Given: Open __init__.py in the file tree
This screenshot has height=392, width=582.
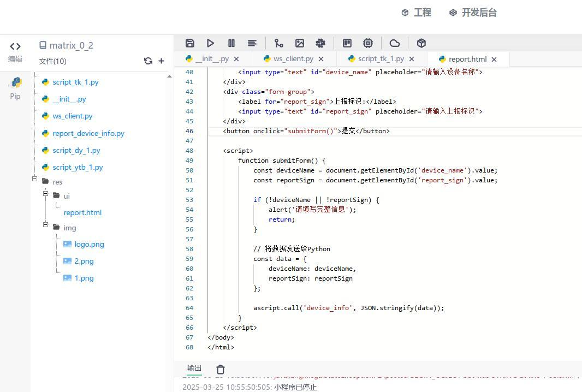Looking at the screenshot, I should [x=69, y=99].
